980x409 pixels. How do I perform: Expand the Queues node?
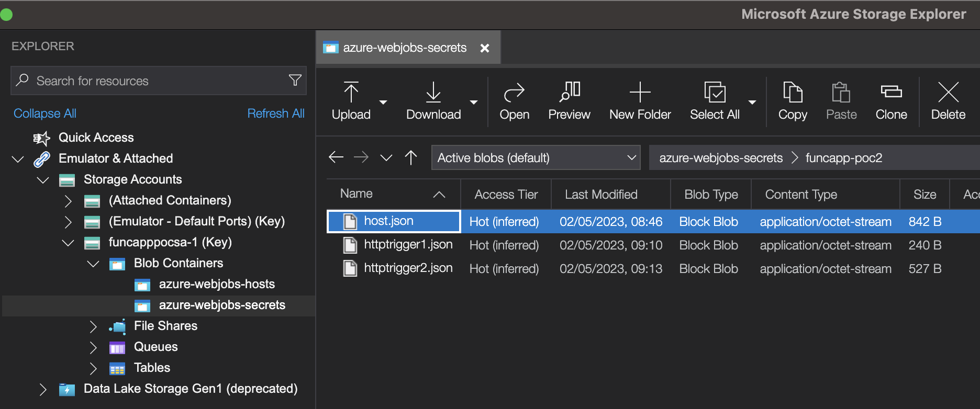(x=93, y=347)
